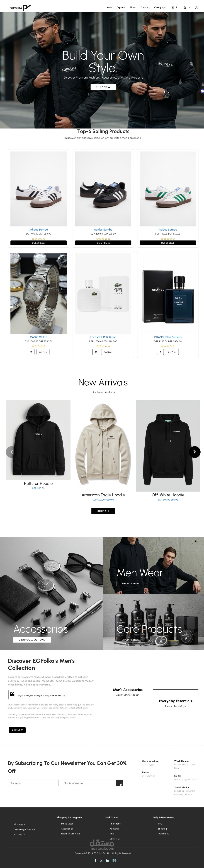This screenshot has width=204, height=868.
Task: Click the hero SHOP NOW button
Action: coord(103,87)
